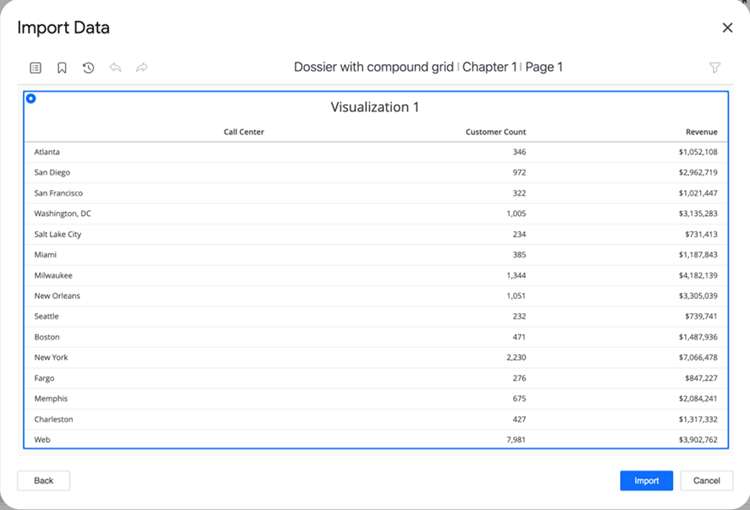The width and height of the screenshot is (750, 510).
Task: Click the Customer Count column header
Action: [495, 132]
